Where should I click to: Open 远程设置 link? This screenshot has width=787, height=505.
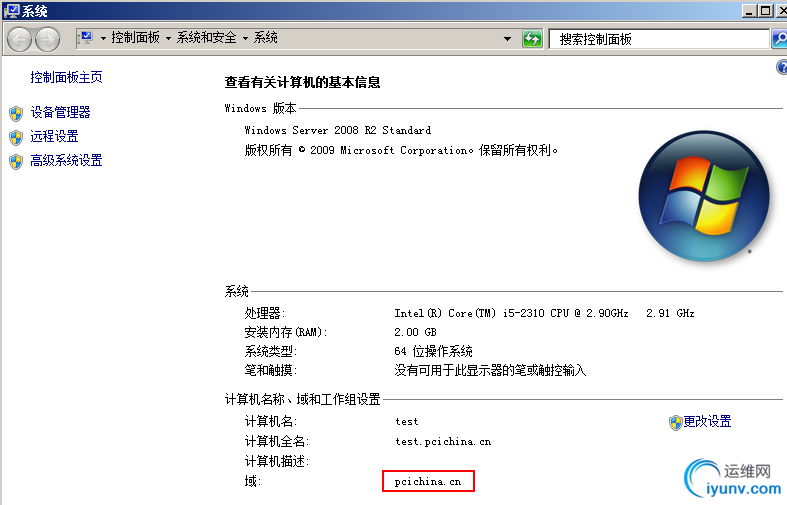click(54, 136)
